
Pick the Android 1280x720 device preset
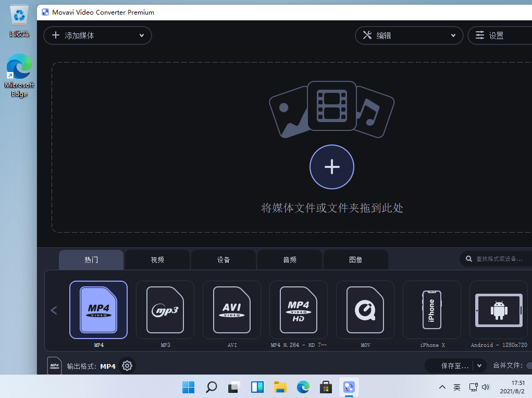[499, 310]
